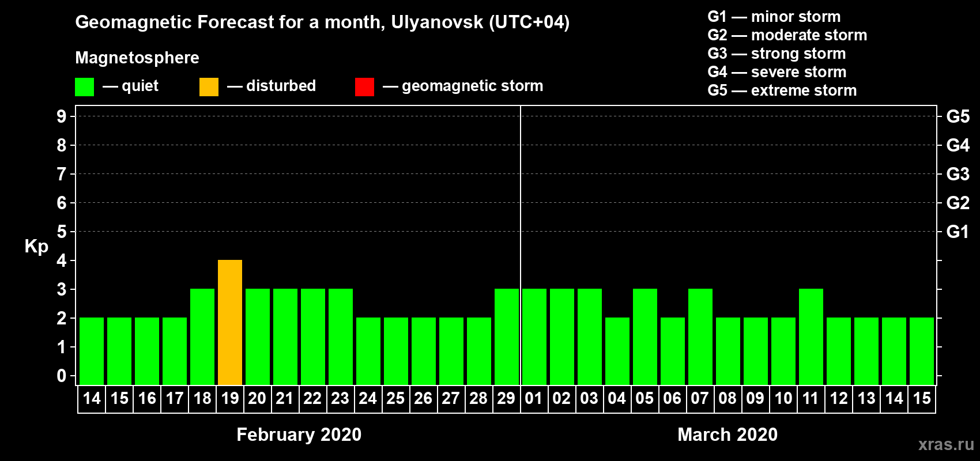Click date cell 12 in March

(839, 399)
